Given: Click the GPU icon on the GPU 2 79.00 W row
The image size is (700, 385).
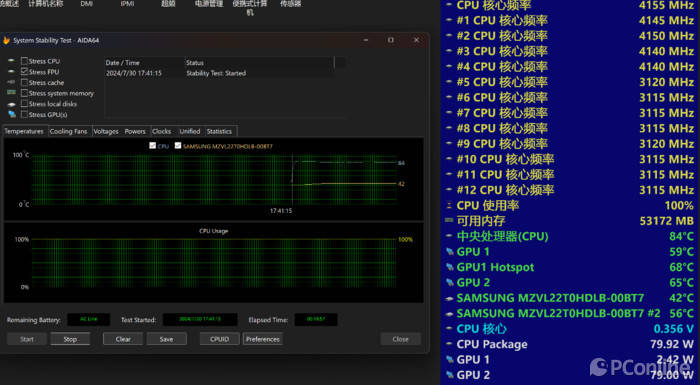Looking at the screenshot, I should [450, 375].
